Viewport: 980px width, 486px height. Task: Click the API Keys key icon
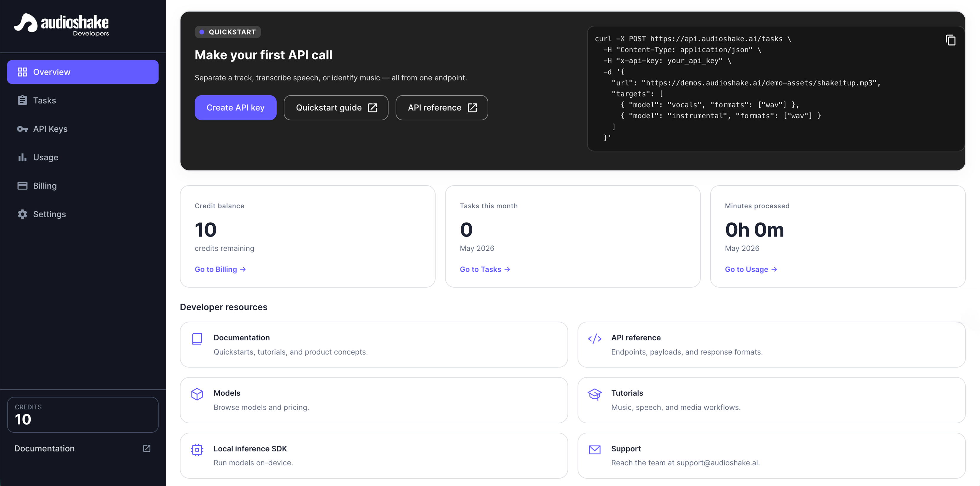pyautogui.click(x=22, y=129)
